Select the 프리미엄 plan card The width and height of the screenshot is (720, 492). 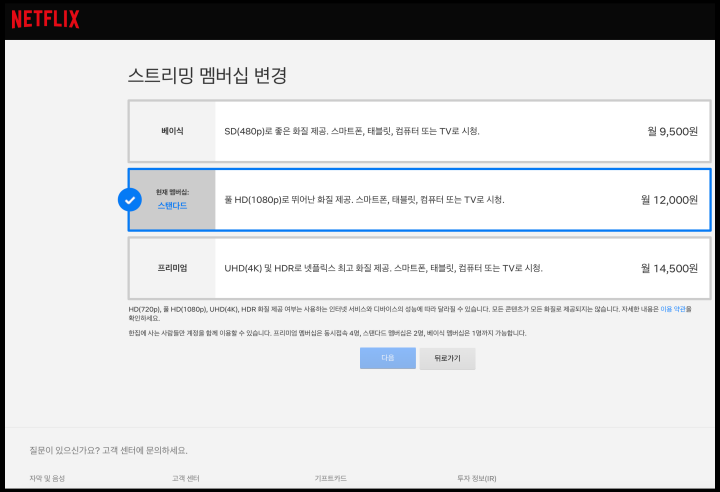tap(419, 268)
